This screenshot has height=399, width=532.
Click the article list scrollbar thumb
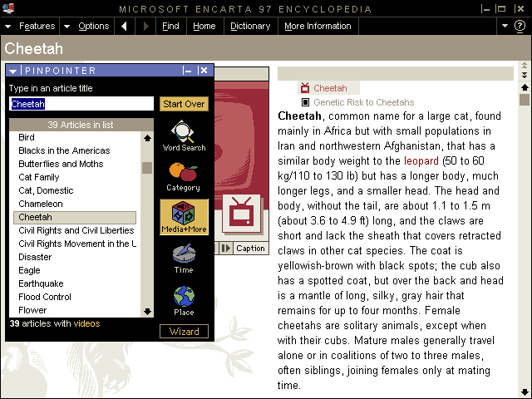tap(147, 168)
